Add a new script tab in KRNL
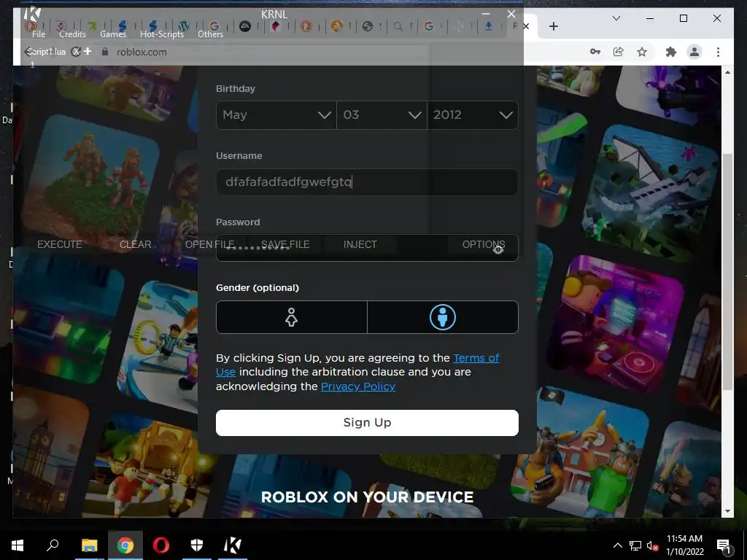Image resolution: width=747 pixels, height=560 pixels. click(x=88, y=51)
